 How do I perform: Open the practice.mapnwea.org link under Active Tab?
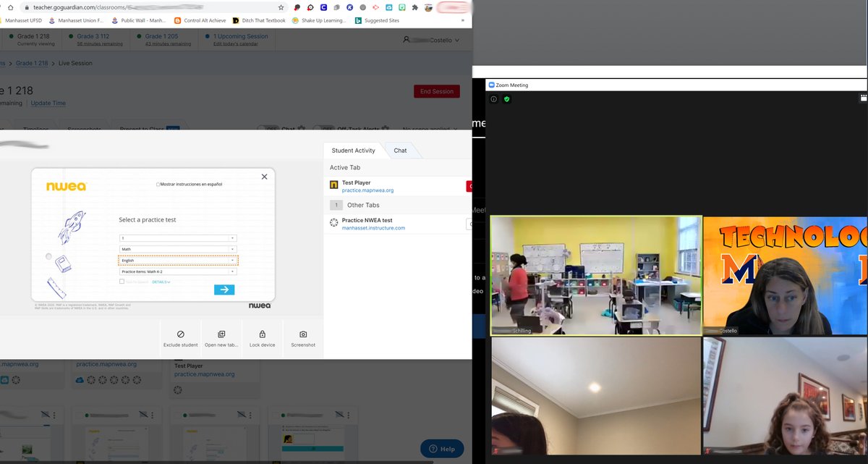pos(367,190)
